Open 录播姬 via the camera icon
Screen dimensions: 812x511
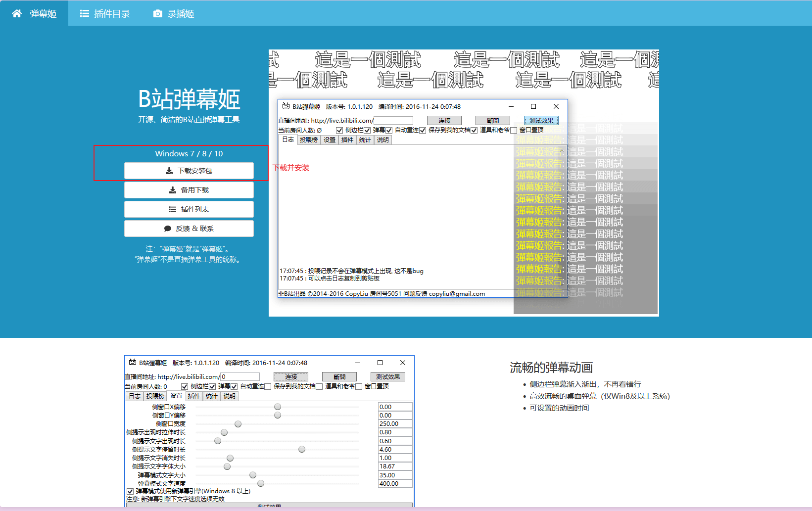click(158, 13)
